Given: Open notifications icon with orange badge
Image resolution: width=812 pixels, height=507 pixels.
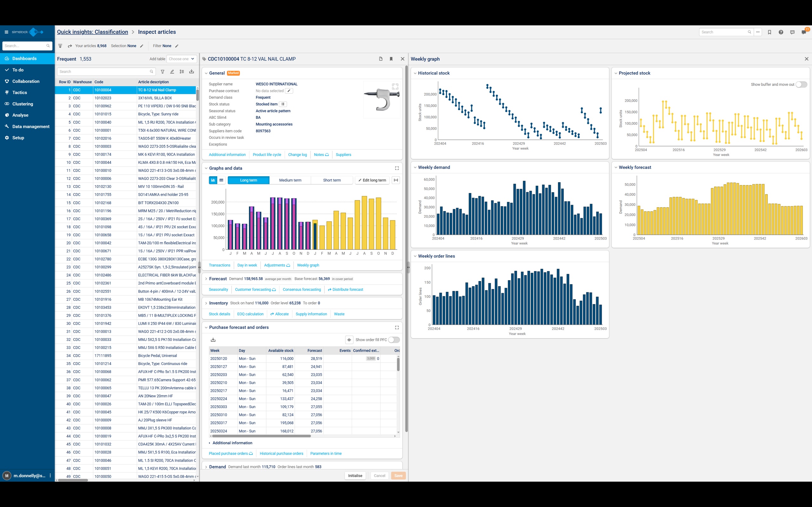Looking at the screenshot, I should pos(804,32).
